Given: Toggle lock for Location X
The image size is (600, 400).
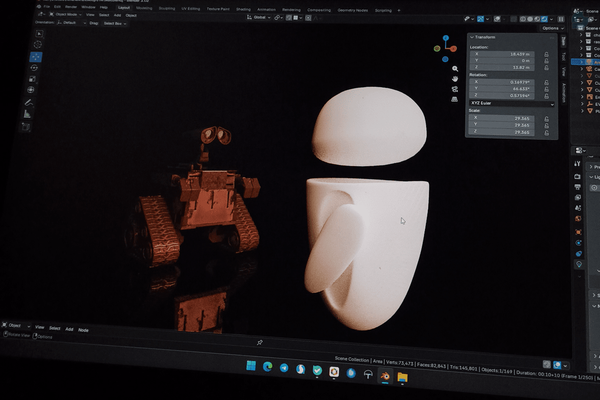Looking at the screenshot, I should point(546,54).
